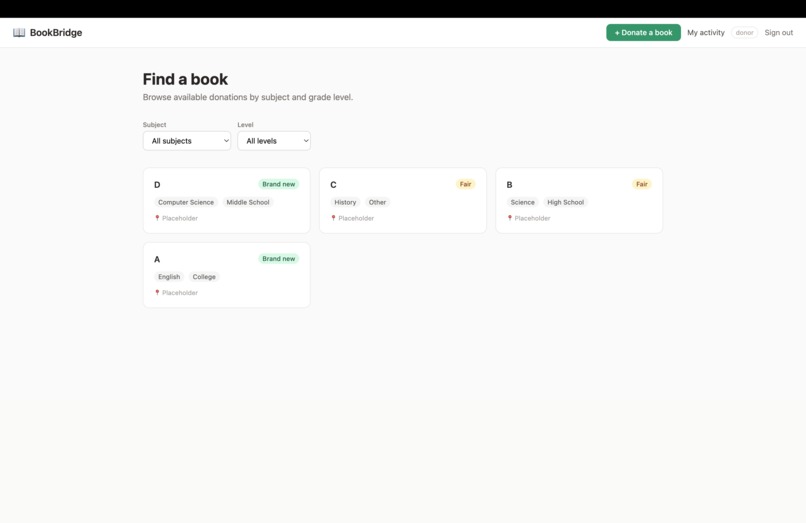Click the English tag on book A

click(169, 277)
